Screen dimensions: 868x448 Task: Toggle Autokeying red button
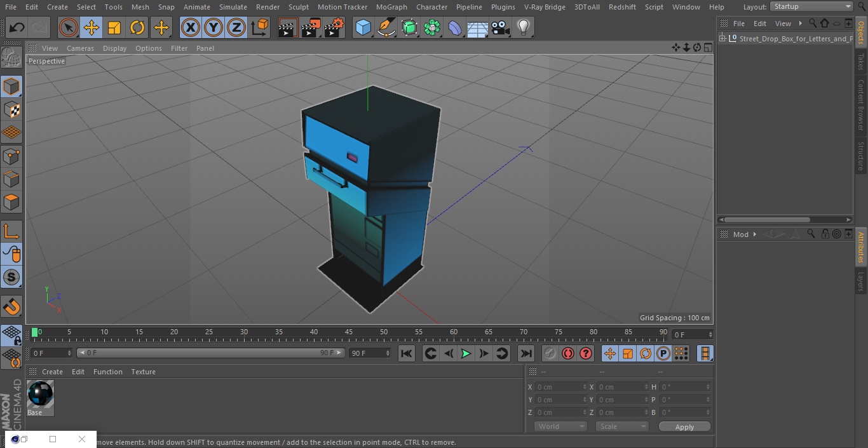(568, 353)
